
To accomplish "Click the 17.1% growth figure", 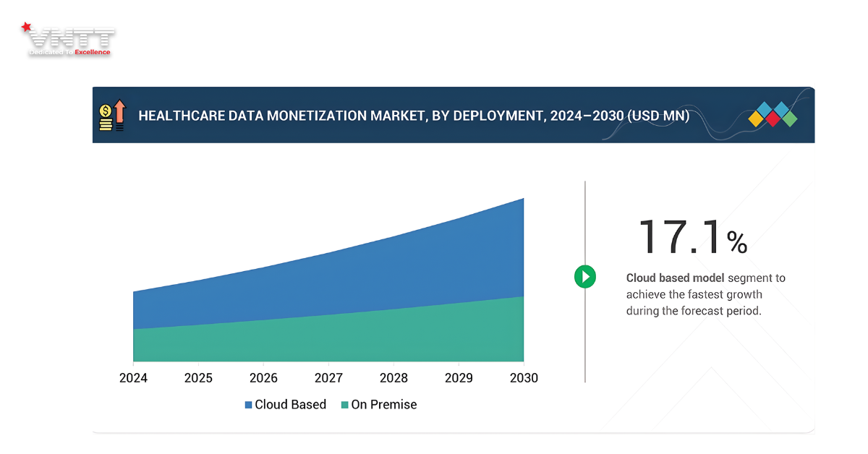I will [692, 237].
